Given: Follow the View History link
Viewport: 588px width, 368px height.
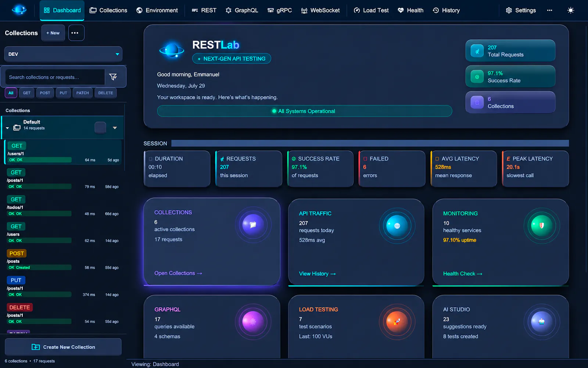Looking at the screenshot, I should tap(317, 274).
